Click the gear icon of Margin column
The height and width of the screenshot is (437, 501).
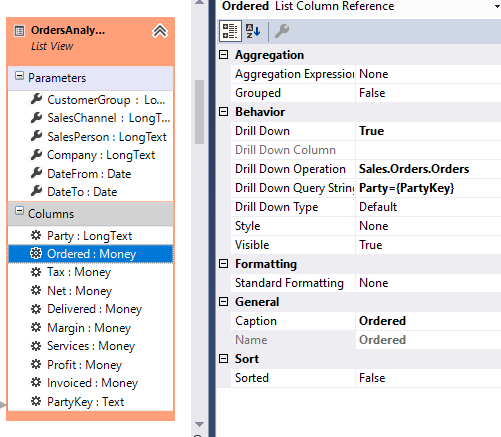[36, 327]
